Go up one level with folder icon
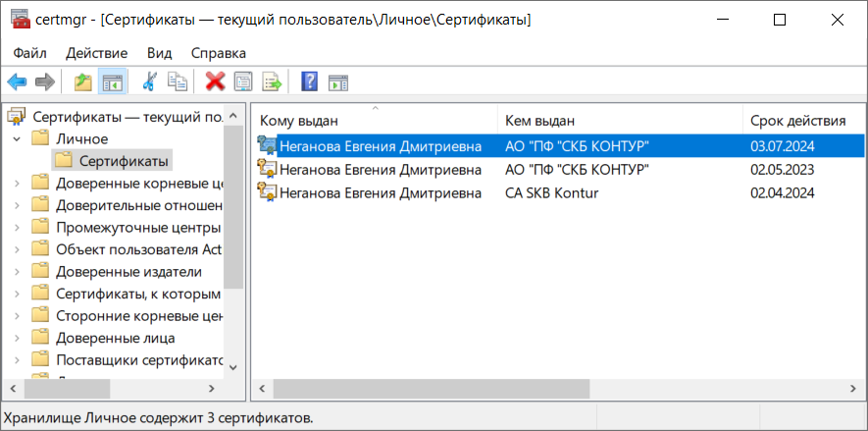 click(83, 82)
